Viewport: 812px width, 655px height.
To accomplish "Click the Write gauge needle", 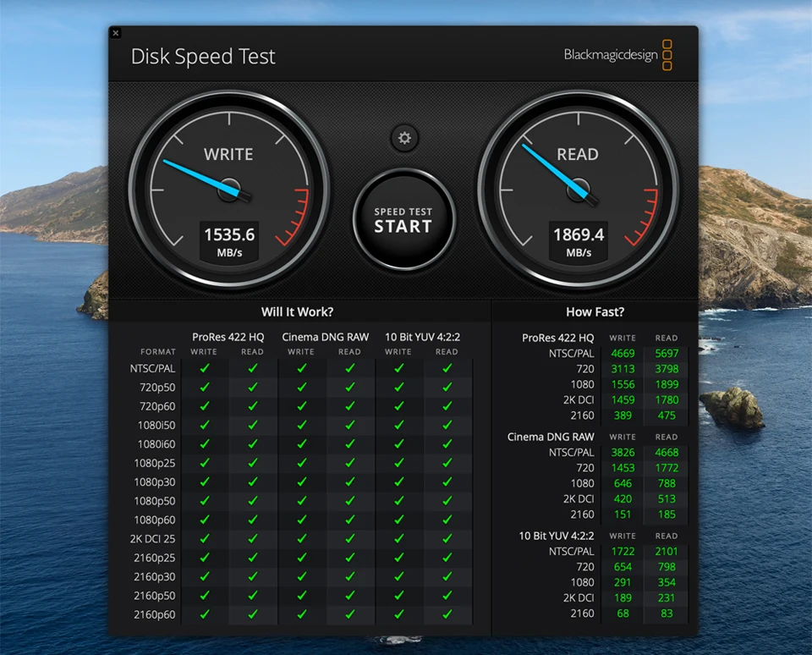I will 199,176.
